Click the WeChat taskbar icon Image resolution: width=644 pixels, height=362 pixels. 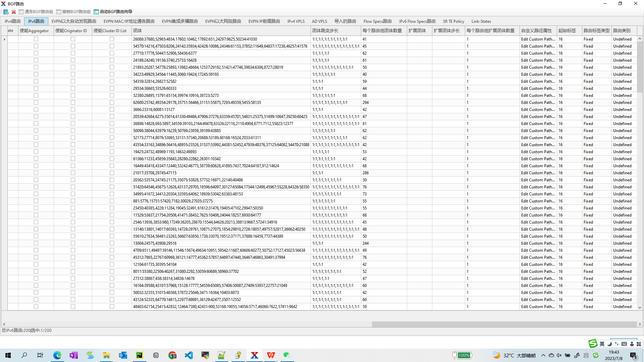[x=287, y=355]
